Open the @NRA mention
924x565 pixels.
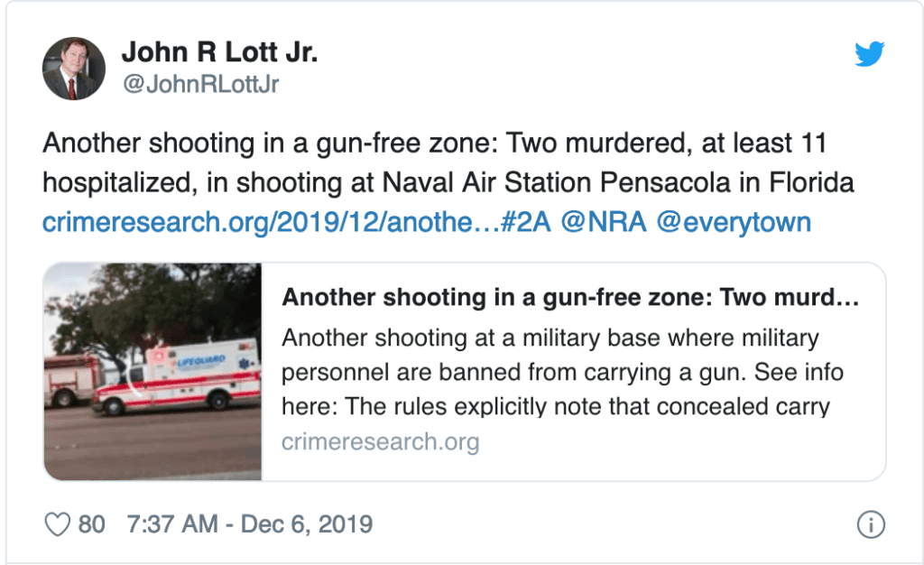604,221
